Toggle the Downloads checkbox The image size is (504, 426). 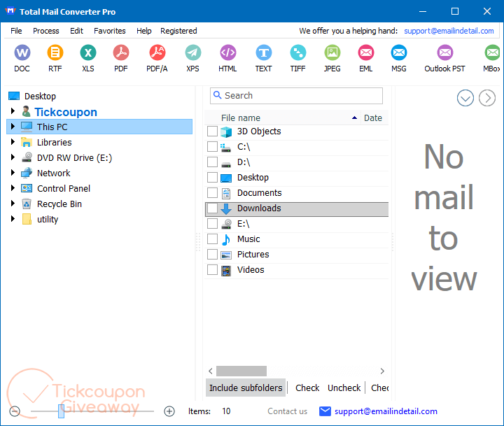212,208
